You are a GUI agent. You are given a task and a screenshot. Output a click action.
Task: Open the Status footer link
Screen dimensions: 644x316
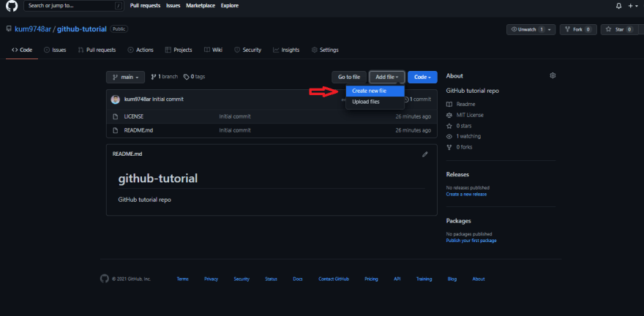coord(271,279)
